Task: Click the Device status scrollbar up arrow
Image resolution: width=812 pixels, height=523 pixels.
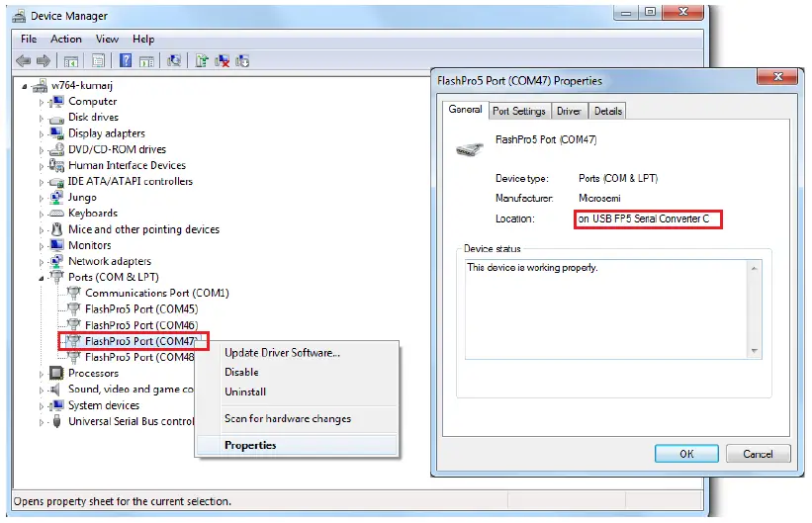Action: point(754,268)
